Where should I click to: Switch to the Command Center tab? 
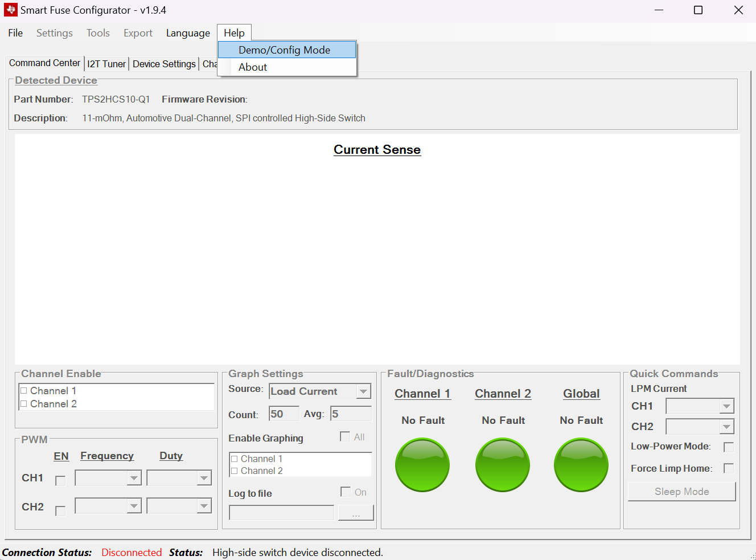tap(44, 63)
